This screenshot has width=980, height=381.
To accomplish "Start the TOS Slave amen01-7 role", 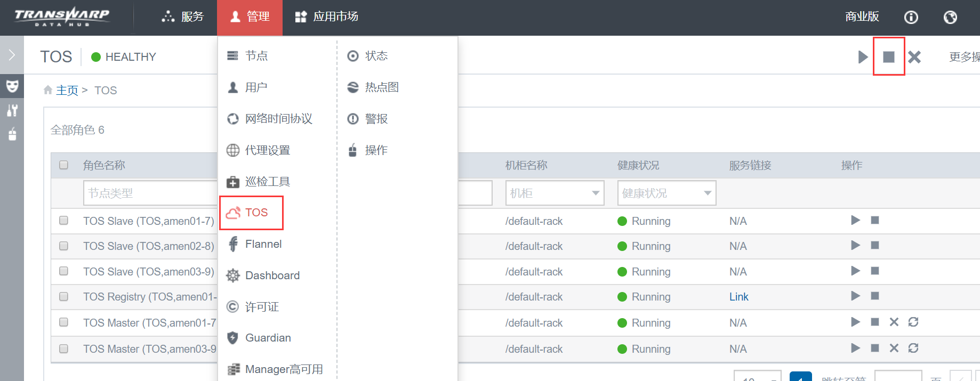I will (856, 220).
